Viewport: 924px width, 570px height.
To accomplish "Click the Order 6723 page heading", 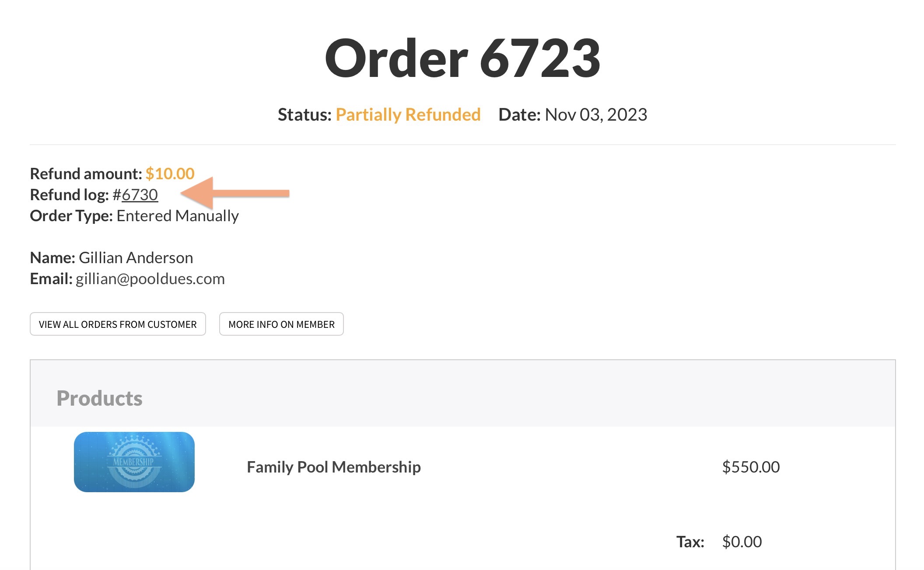I will [x=462, y=59].
